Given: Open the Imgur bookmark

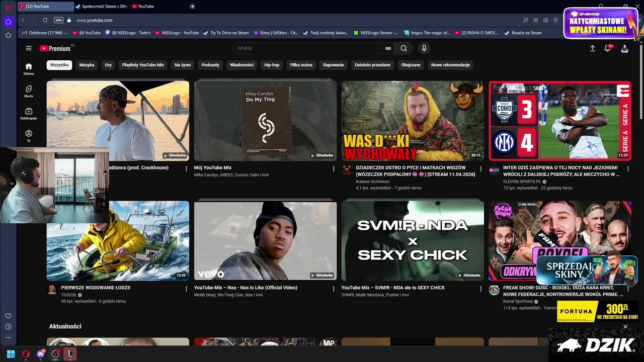Looking at the screenshot, I should pos(427,33).
